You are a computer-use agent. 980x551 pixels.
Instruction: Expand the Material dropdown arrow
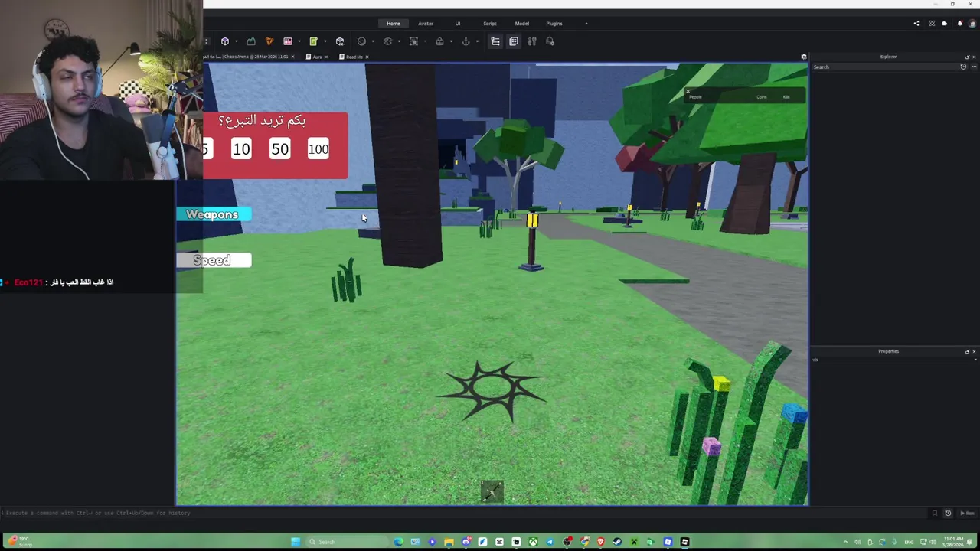pyautogui.click(x=373, y=41)
